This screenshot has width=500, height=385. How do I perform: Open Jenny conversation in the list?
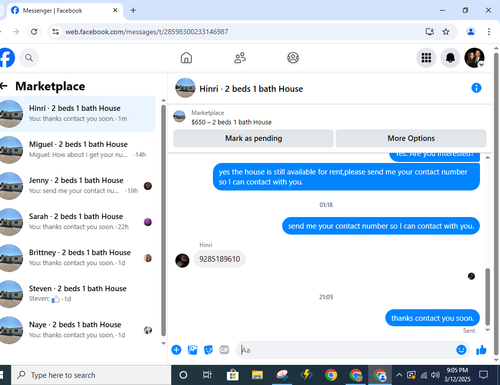pyautogui.click(x=78, y=186)
